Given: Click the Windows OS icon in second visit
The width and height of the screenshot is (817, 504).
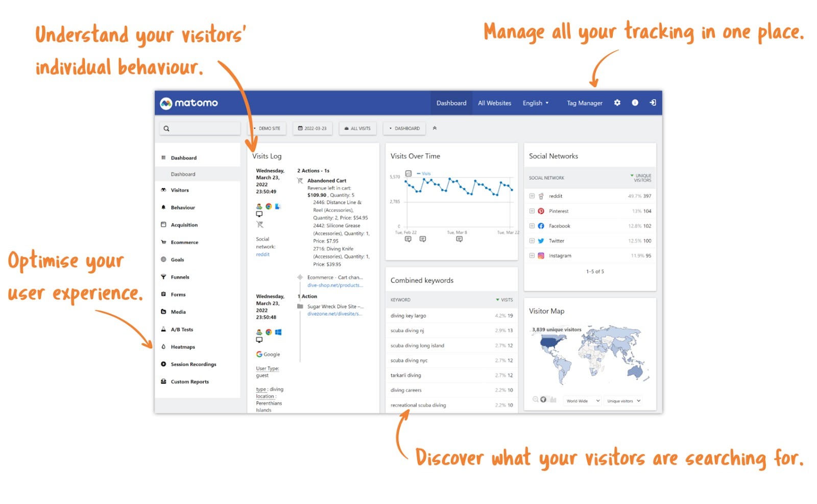Looking at the screenshot, I should 278,332.
